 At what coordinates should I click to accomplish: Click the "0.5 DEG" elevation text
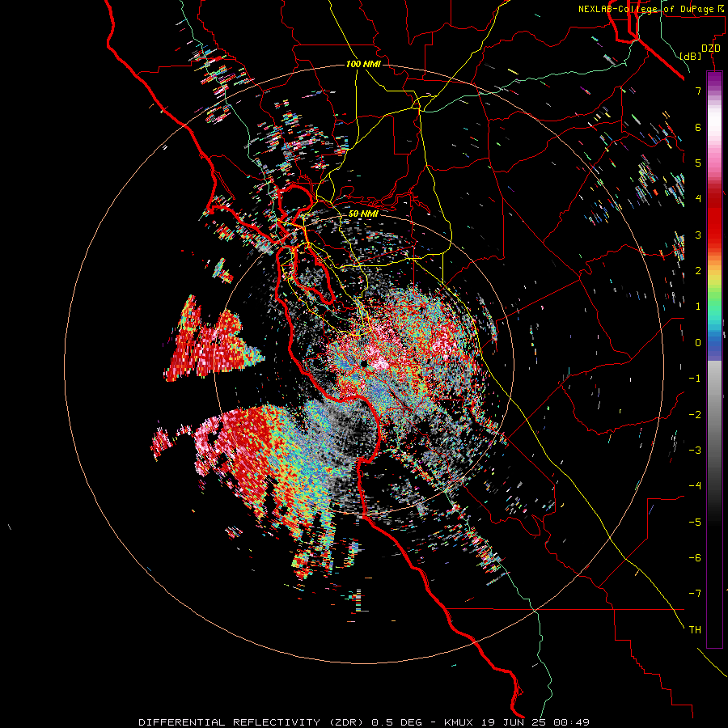pyautogui.click(x=397, y=722)
